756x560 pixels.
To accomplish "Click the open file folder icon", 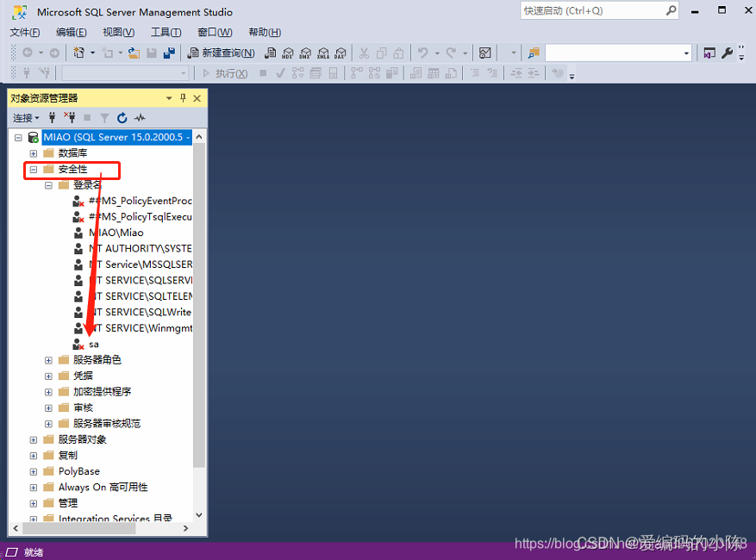I will coord(134,53).
